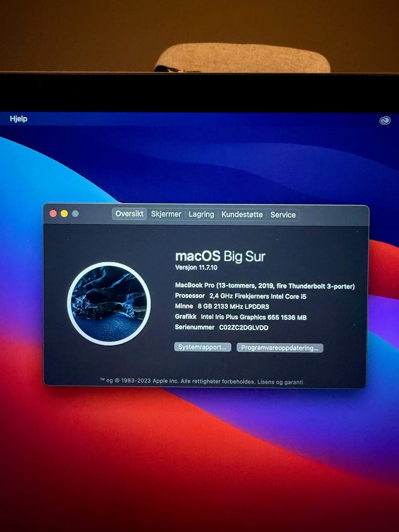Click the Minne label
Viewport: 399px width, 532px height.
[x=184, y=306]
